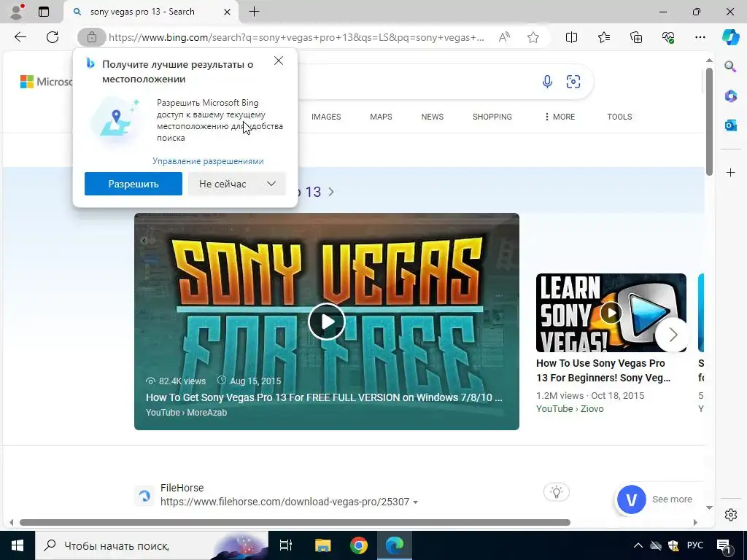Screen dimensions: 747x560
Task: Open Windows Start menu
Action: coord(18,545)
